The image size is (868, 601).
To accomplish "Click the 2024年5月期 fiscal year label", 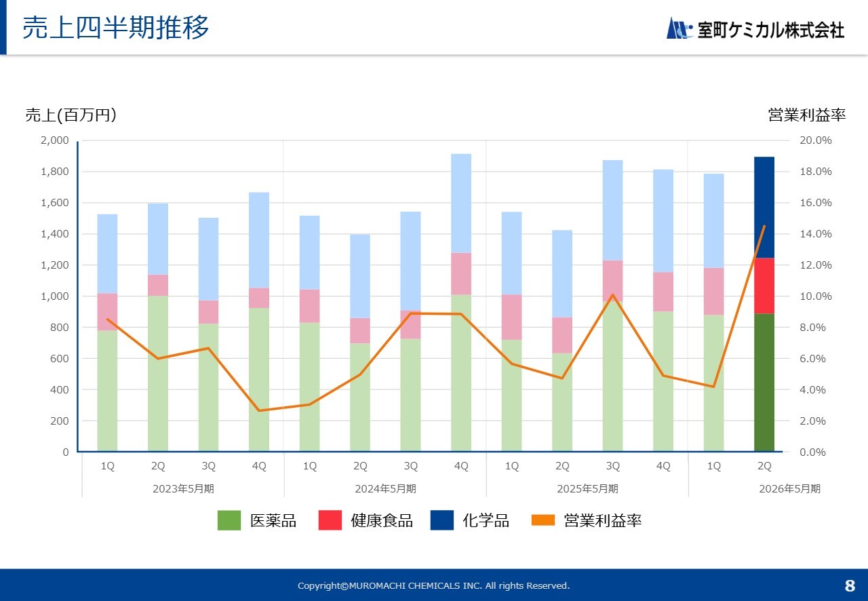I will [385, 488].
